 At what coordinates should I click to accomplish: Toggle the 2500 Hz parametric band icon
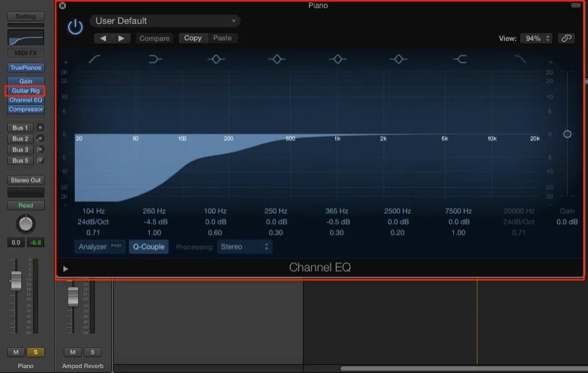point(399,58)
